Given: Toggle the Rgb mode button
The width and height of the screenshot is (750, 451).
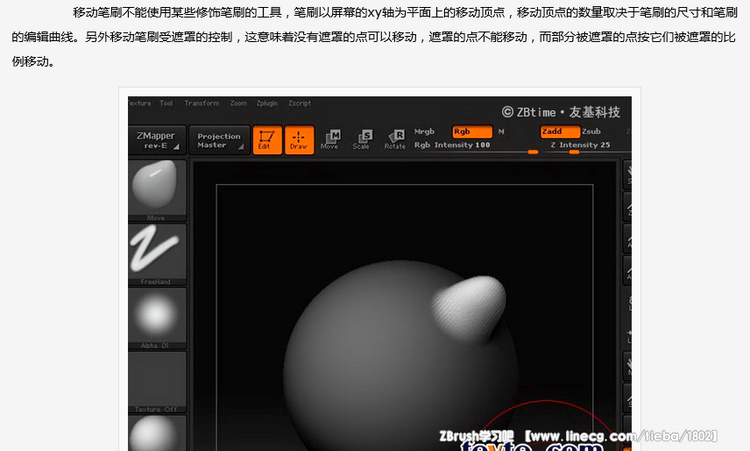Looking at the screenshot, I should (x=472, y=132).
